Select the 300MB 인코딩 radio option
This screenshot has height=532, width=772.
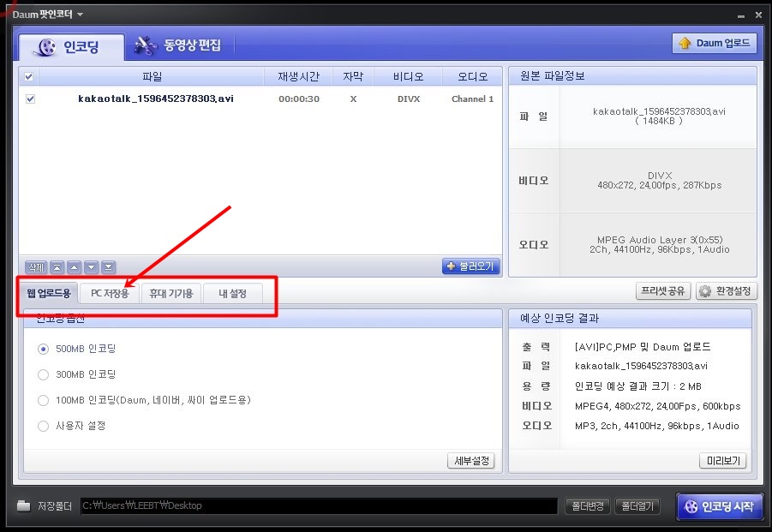coord(44,374)
